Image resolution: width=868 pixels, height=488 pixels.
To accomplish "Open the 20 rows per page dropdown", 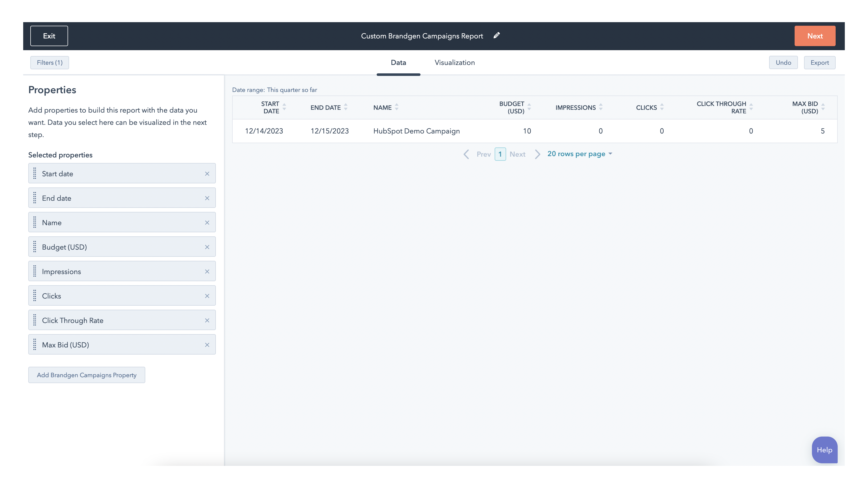I will [579, 154].
